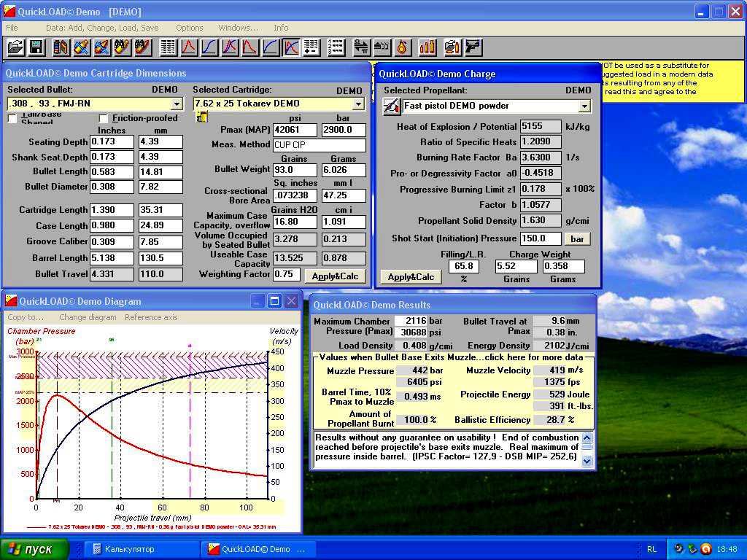Click the bar unit button for Shot Start Pressure
747x560 pixels.
(577, 238)
